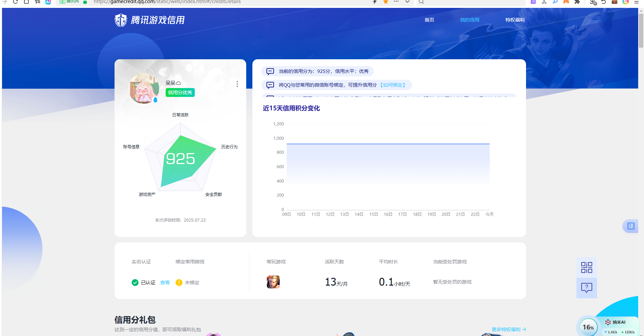644x336 pixels.
Task: Click the floating 译 translate button
Action: point(630,226)
